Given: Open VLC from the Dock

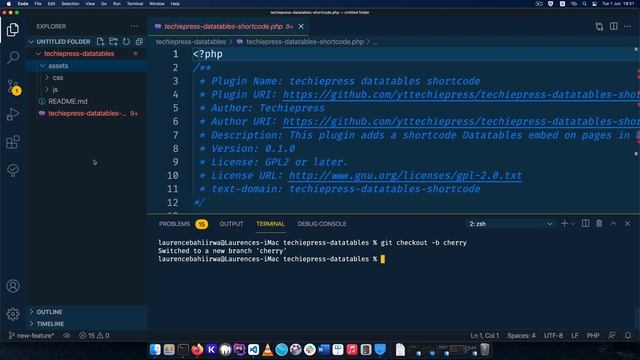Looking at the screenshot, I should 267,350.
